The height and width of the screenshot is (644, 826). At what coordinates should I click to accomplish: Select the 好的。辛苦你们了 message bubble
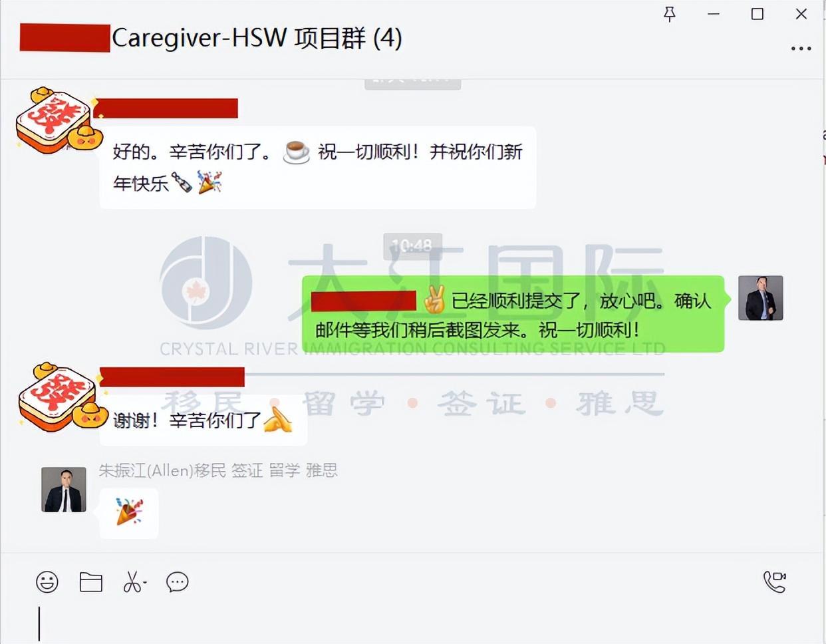pyautogui.click(x=317, y=167)
